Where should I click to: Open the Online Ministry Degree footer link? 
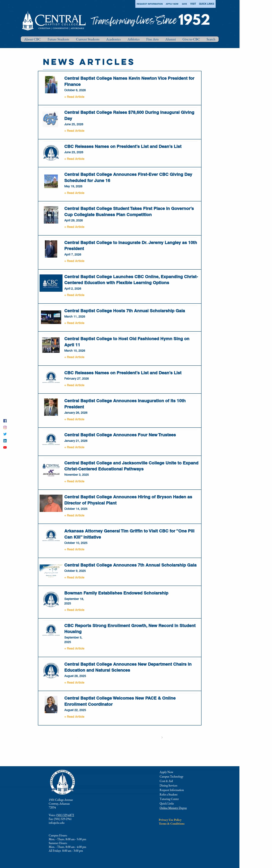pos(173,808)
